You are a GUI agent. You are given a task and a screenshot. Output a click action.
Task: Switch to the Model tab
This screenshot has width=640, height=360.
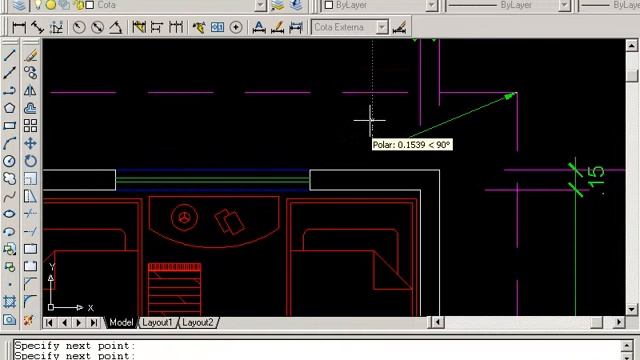pos(121,322)
